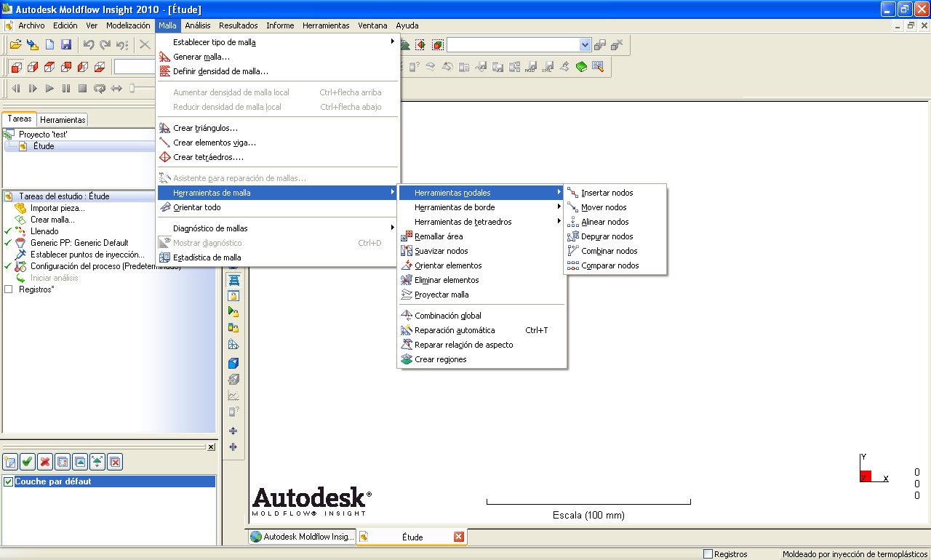Viewport: 931px width, 560px height.
Task: Click the red X delete layer icon
Action: [45, 461]
